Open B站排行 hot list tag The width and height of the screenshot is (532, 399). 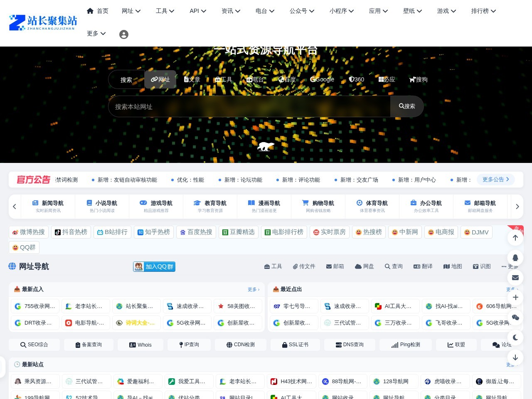coord(113,232)
